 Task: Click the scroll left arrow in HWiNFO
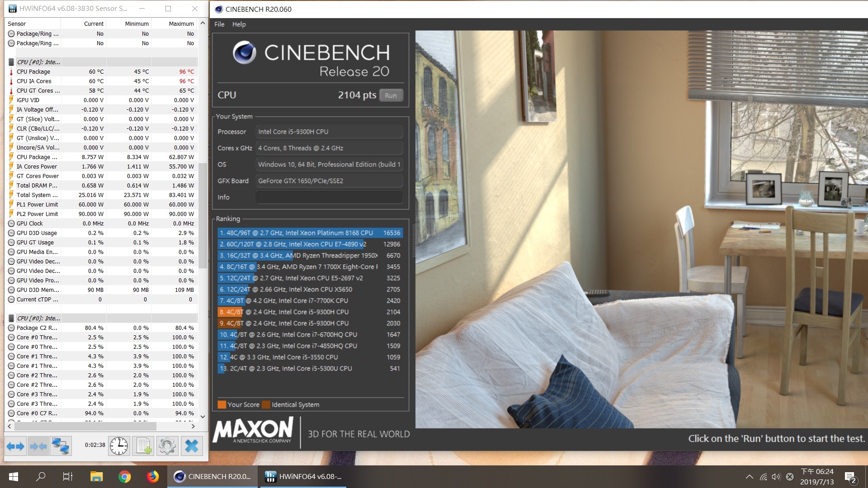click(x=9, y=426)
